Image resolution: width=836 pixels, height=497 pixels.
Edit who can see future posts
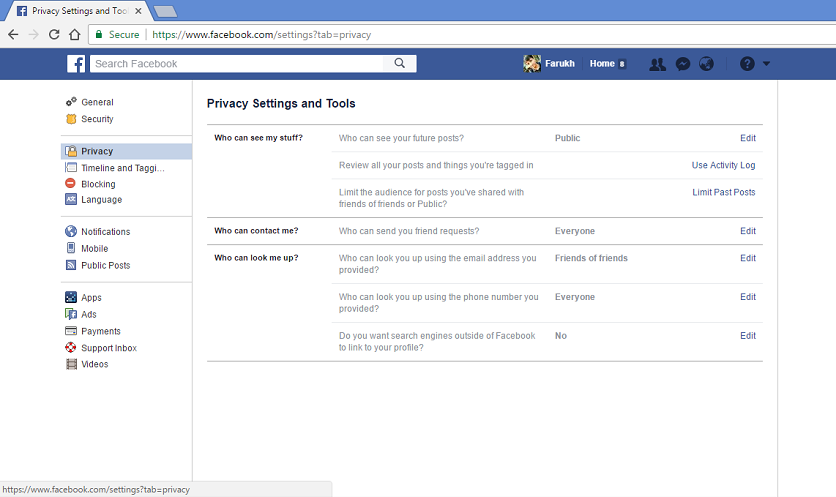[x=747, y=138]
